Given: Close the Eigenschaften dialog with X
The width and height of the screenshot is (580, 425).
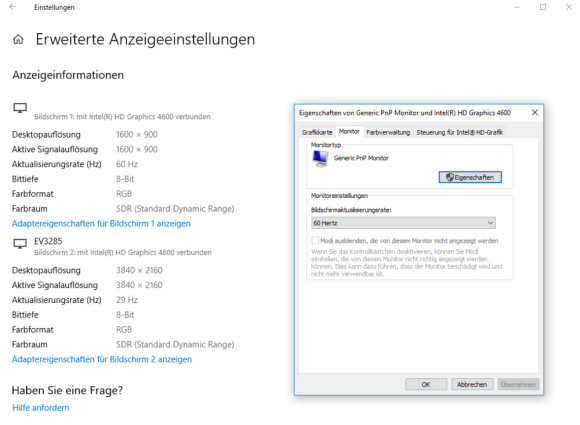Looking at the screenshot, I should click(535, 112).
